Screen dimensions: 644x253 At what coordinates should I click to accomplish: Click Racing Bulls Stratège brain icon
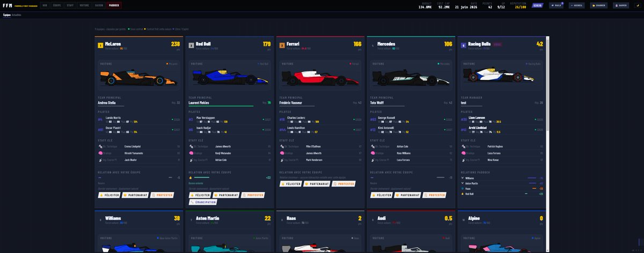(463, 153)
